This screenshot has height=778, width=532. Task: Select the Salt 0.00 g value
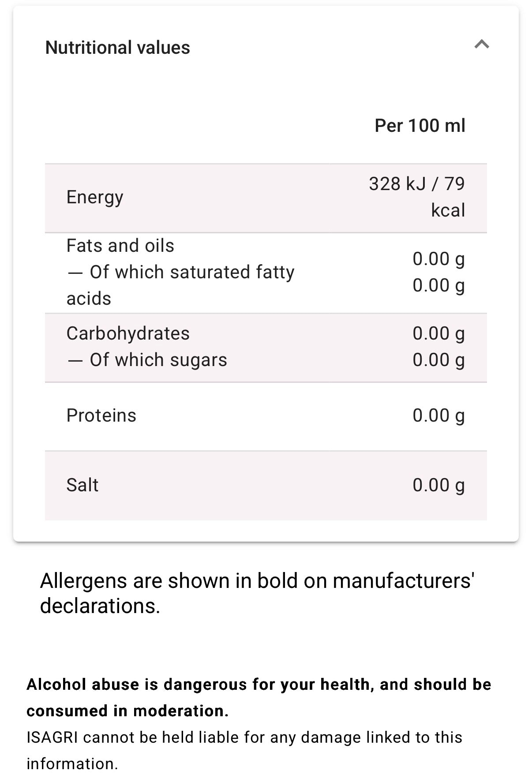438,485
